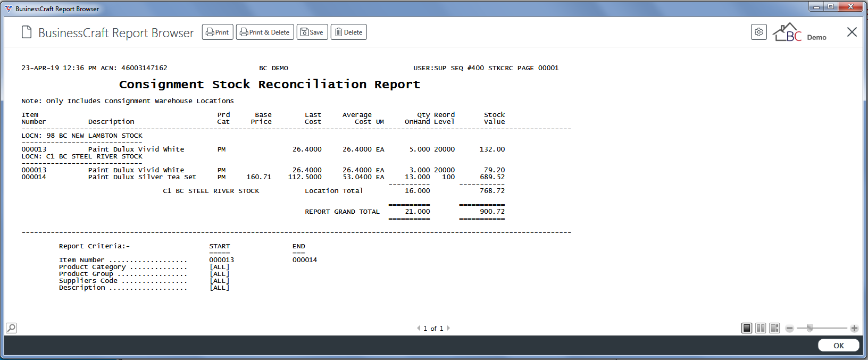Click 'Product Category' criteria label
This screenshot has height=360, width=868.
pos(93,267)
